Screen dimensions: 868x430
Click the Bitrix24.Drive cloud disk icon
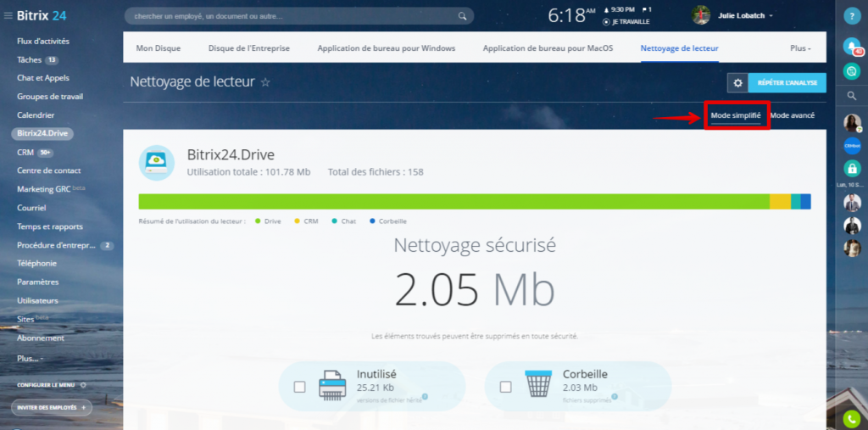coord(157,163)
